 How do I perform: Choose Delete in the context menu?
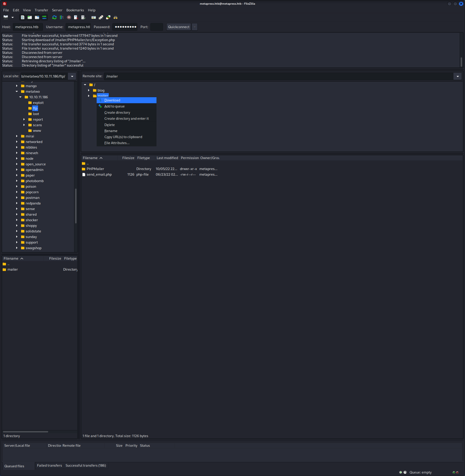pyautogui.click(x=126, y=125)
